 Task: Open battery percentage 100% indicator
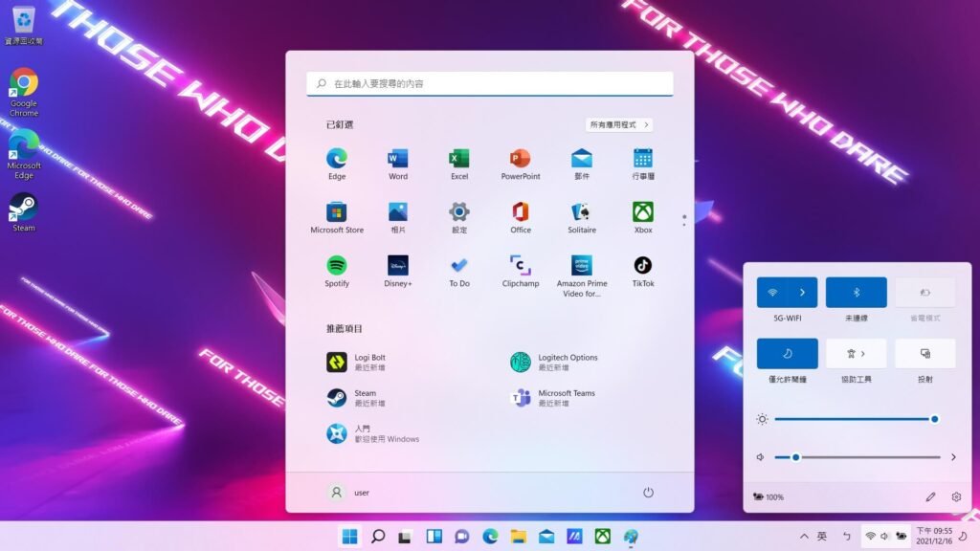pyautogui.click(x=768, y=496)
